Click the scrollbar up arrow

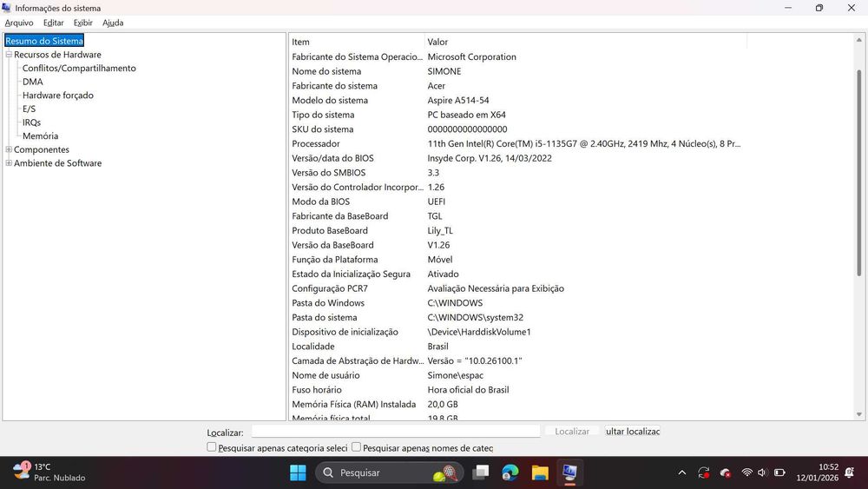click(859, 40)
